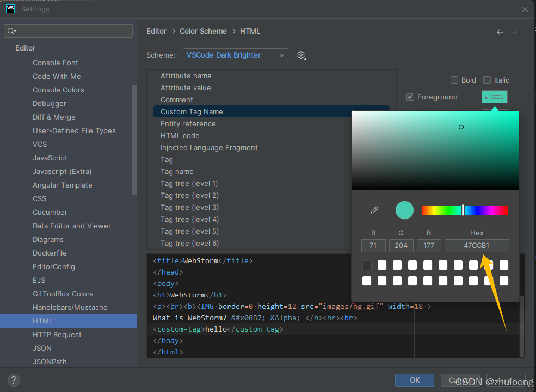This screenshot has height=392, width=536.
Task: Click Color Scheme in the breadcrumb
Action: pyautogui.click(x=203, y=31)
